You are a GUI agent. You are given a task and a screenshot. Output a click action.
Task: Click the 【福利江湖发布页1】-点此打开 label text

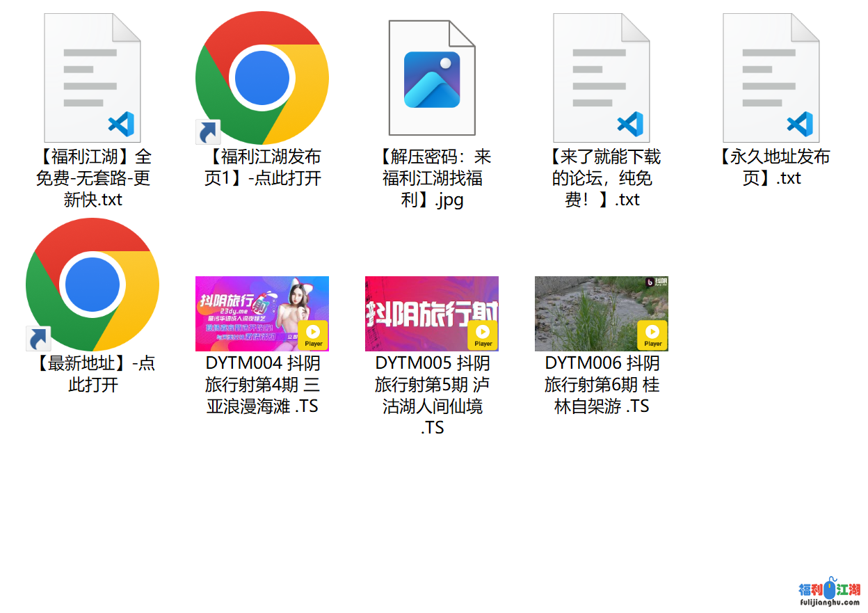click(x=262, y=167)
